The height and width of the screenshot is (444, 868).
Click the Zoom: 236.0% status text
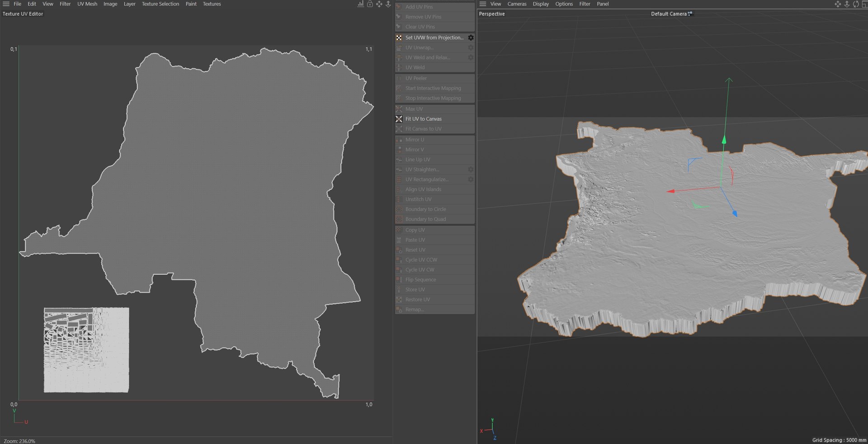coord(19,441)
